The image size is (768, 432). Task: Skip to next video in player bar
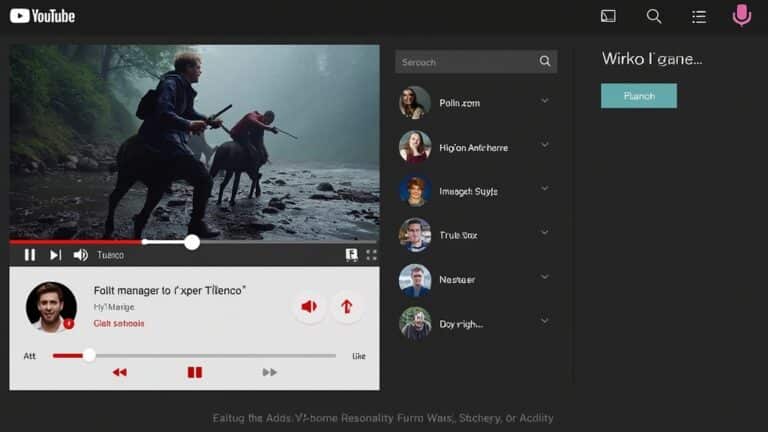pos(55,255)
